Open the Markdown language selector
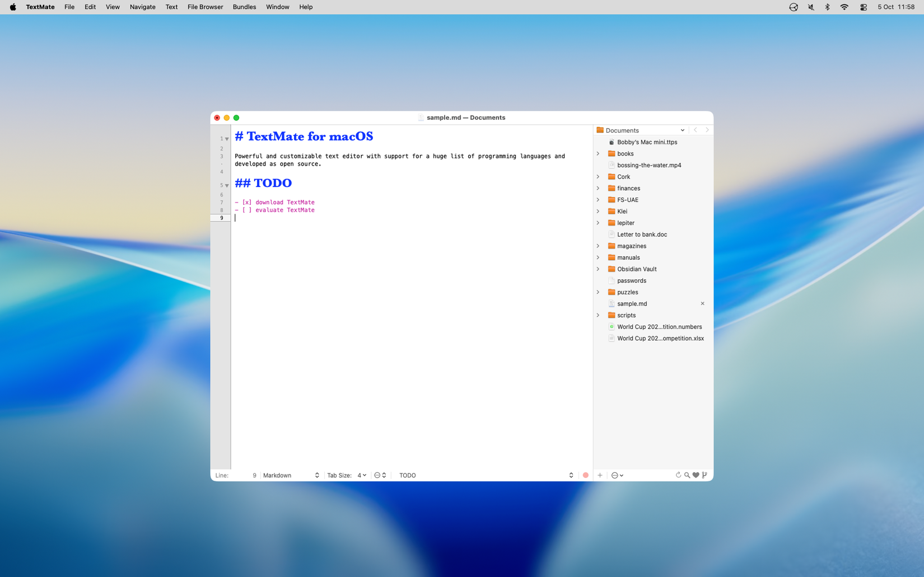 291,475
